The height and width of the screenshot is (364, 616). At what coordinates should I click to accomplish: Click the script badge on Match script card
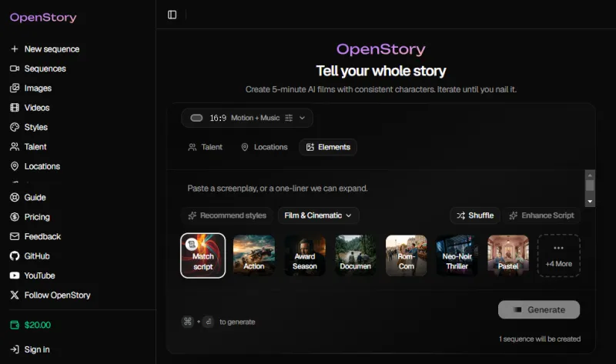click(x=192, y=244)
